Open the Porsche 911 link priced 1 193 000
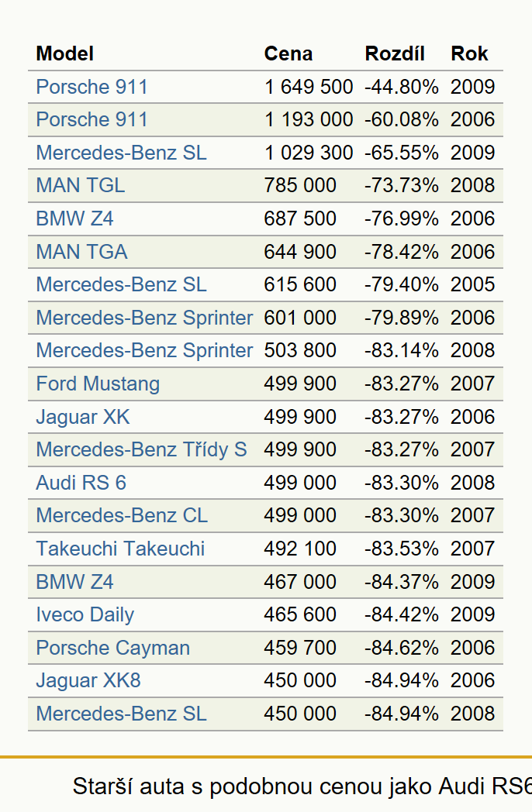The height and width of the screenshot is (812, 532). pos(92,119)
